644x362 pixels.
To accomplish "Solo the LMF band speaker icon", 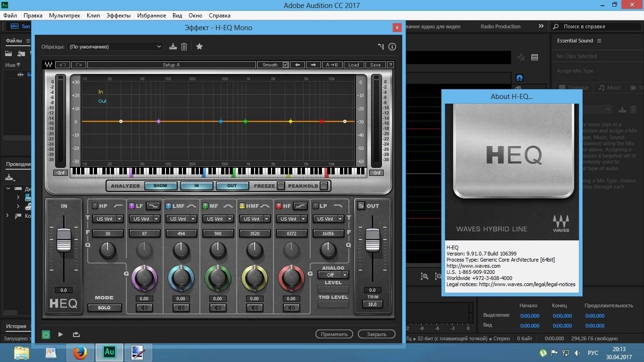I will (x=181, y=308).
